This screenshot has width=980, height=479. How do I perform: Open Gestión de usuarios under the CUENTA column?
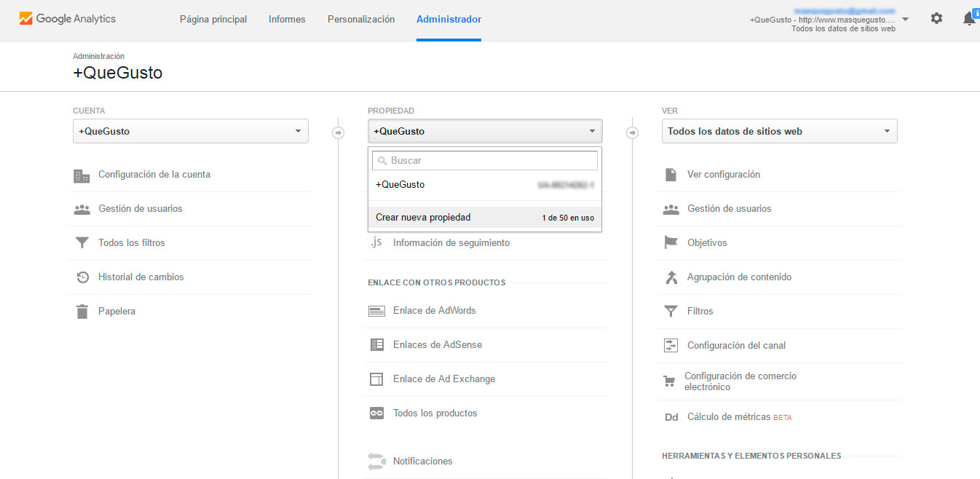[x=141, y=209]
